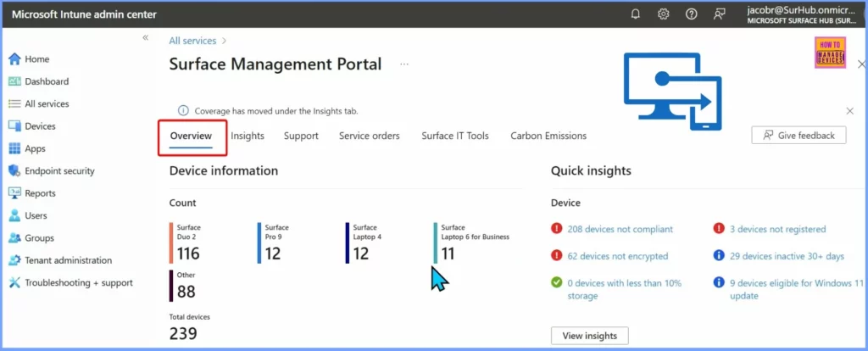This screenshot has height=351, width=868.
Task: Click the Apps grid icon
Action: [x=14, y=148]
